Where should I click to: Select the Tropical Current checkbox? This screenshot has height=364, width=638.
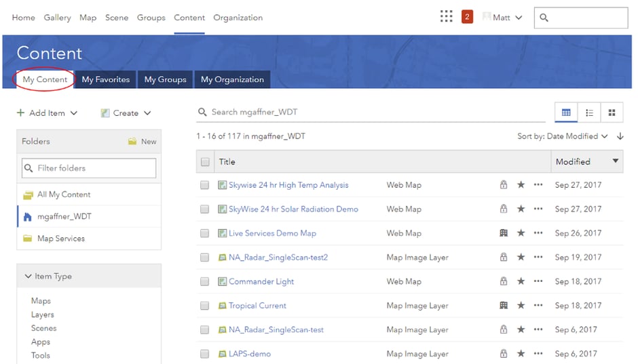coord(204,306)
